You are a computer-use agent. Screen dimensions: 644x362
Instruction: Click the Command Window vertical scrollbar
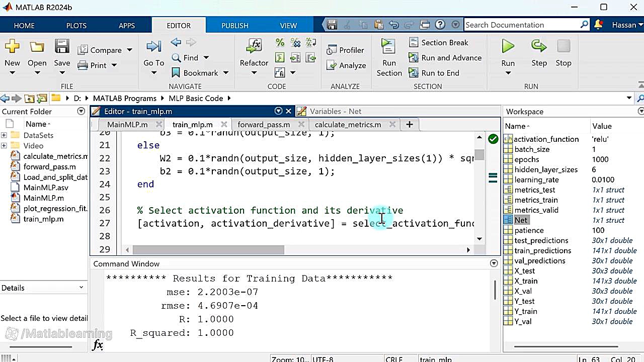point(495,289)
